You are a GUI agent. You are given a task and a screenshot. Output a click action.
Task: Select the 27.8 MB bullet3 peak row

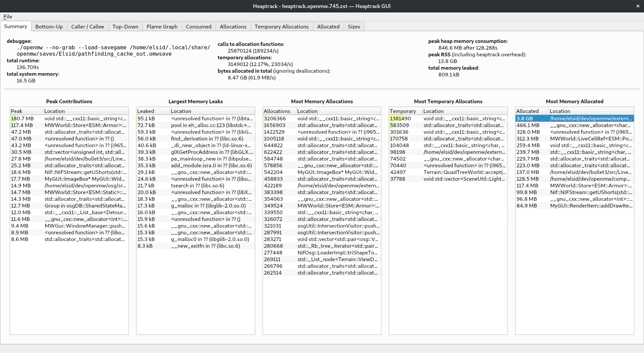pos(69,159)
